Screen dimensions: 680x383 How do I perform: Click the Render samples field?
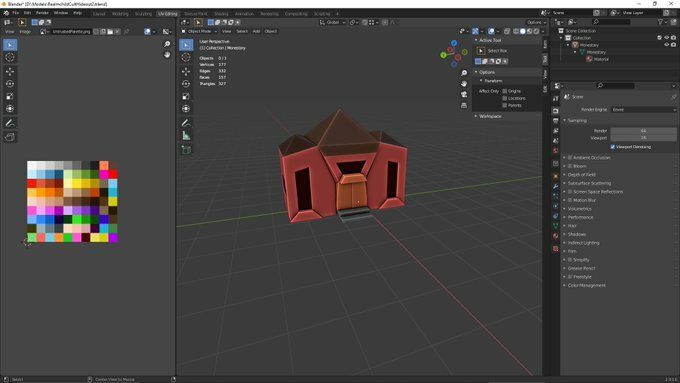click(x=643, y=131)
